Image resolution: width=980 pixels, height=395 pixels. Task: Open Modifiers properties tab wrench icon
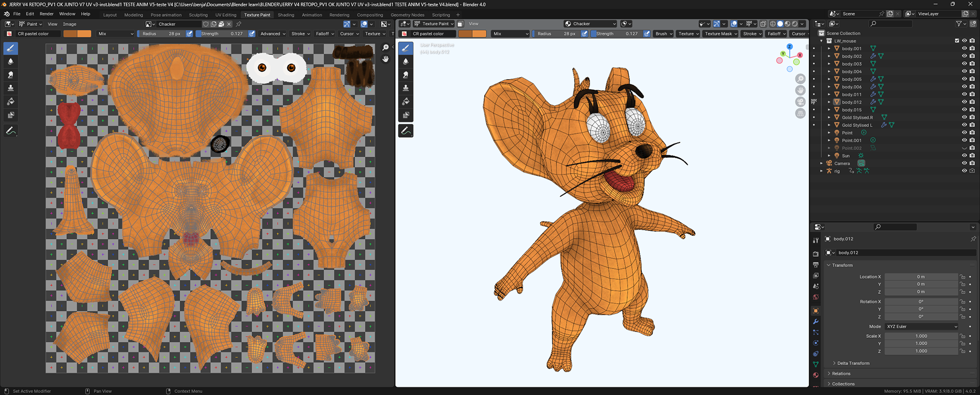pyautogui.click(x=816, y=322)
